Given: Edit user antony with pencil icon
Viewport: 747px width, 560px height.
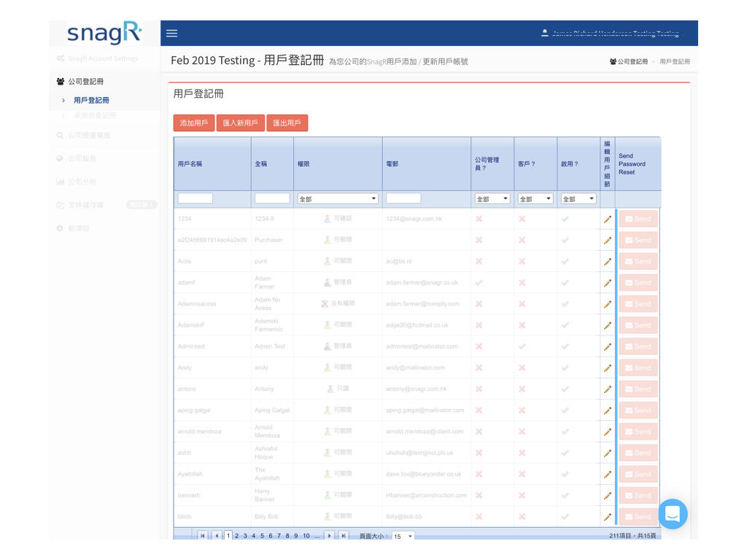Looking at the screenshot, I should point(608,389).
